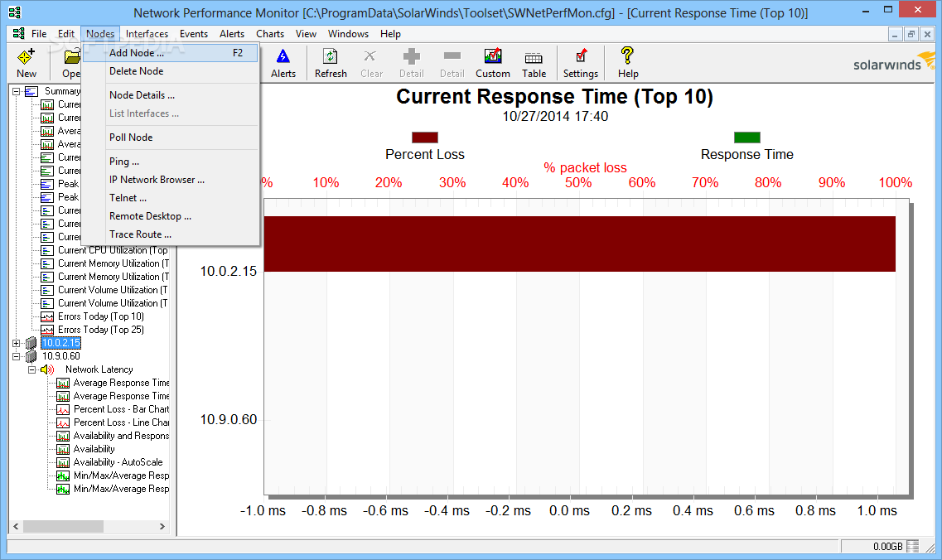Click the tree scrollbar left arrow
The image size is (942, 560).
[17, 526]
